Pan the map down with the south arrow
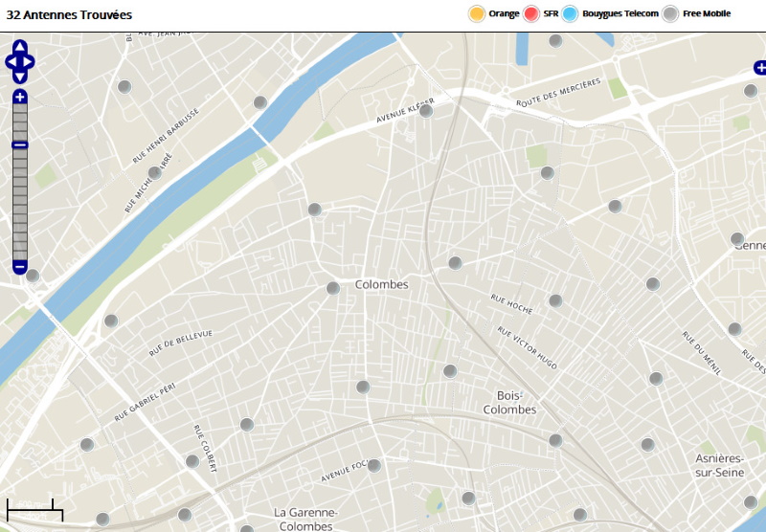Image resolution: width=766 pixels, height=532 pixels. [20, 78]
